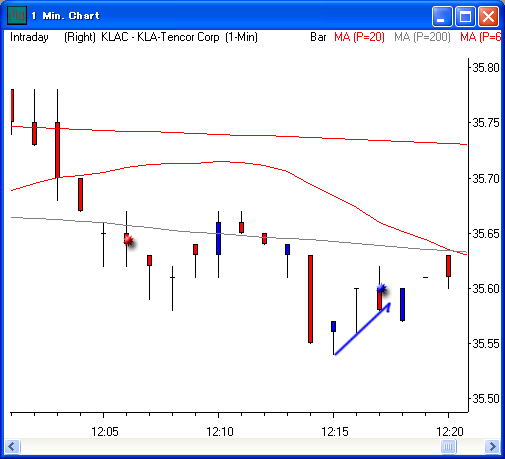Click the blue trend arrow annotation
505x459 pixels.
[362, 328]
